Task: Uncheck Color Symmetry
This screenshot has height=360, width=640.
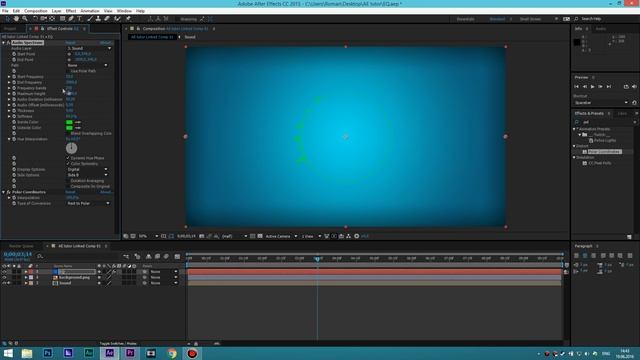Action: 68,164
